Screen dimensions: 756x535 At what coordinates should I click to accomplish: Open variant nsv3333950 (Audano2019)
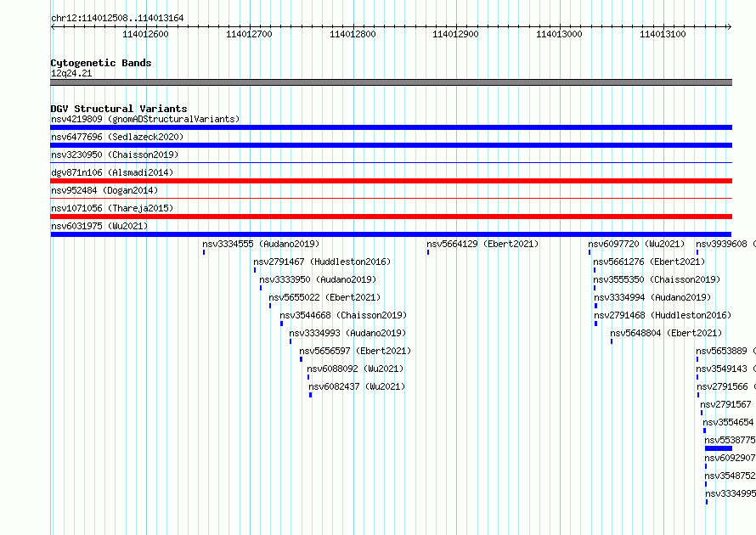pos(318,279)
